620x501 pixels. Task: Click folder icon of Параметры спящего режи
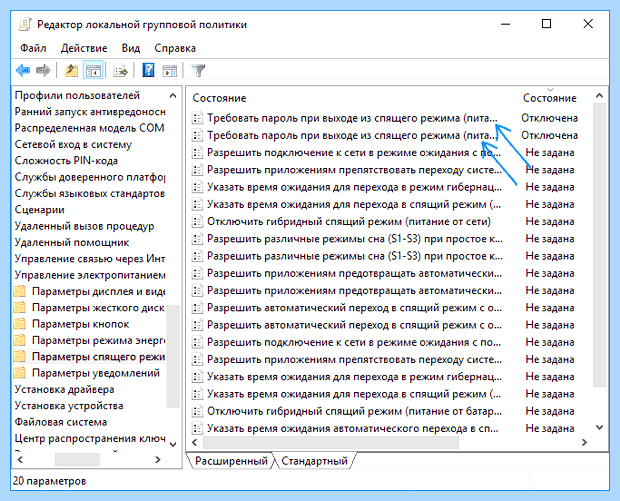pos(19,357)
